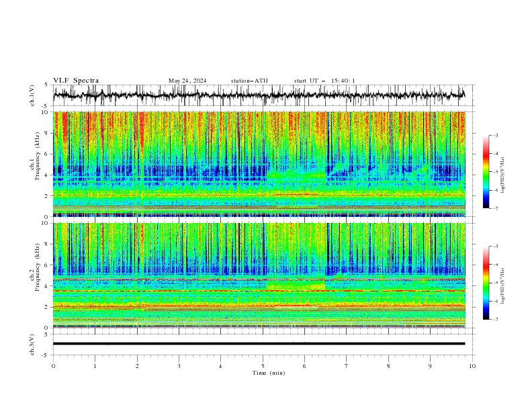
Task: Click the 'ch.3(V)' axis label
Action: pyautogui.click(x=32, y=345)
